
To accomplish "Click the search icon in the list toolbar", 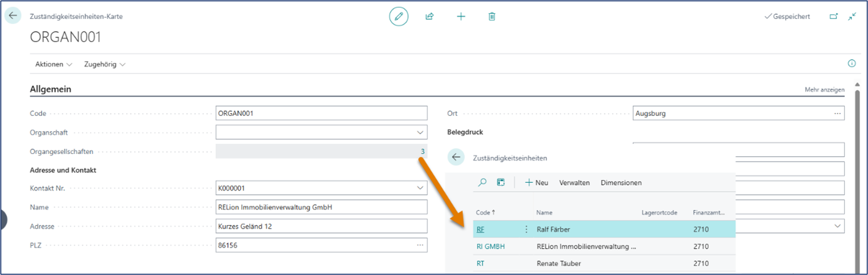I will (x=482, y=183).
